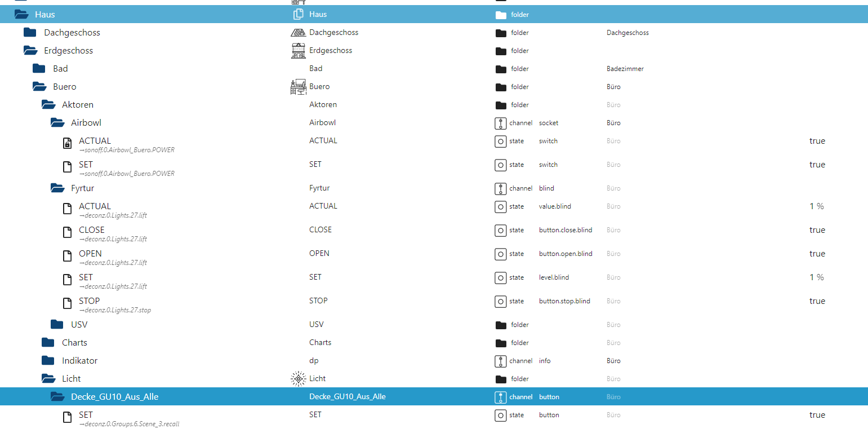Collapse the Licht folder
The image size is (868, 433).
(x=48, y=378)
